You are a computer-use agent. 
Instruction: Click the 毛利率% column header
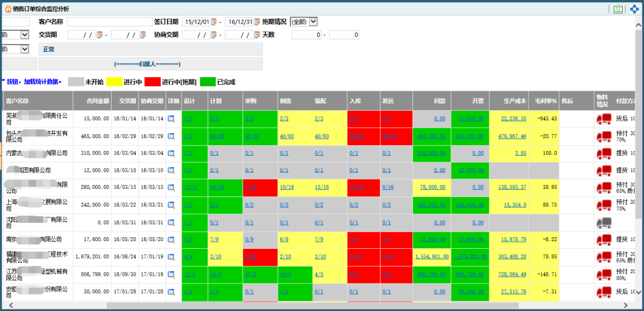coord(544,101)
